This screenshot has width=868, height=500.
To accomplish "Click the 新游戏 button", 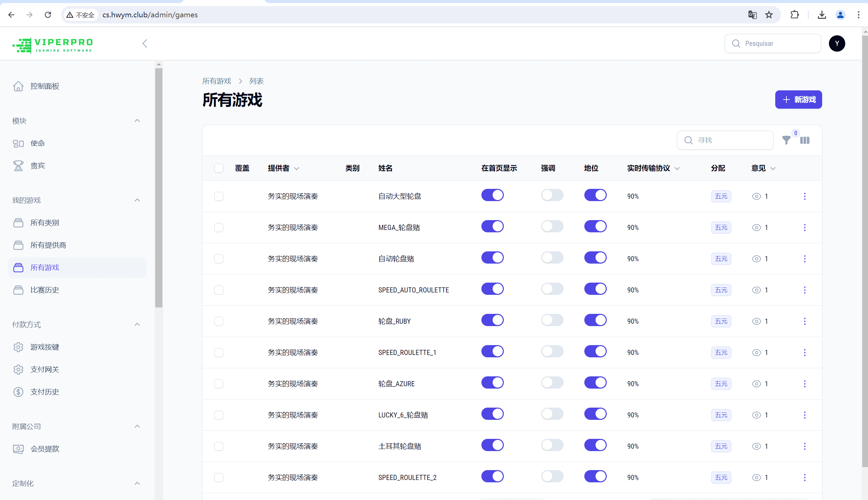I will tap(798, 100).
